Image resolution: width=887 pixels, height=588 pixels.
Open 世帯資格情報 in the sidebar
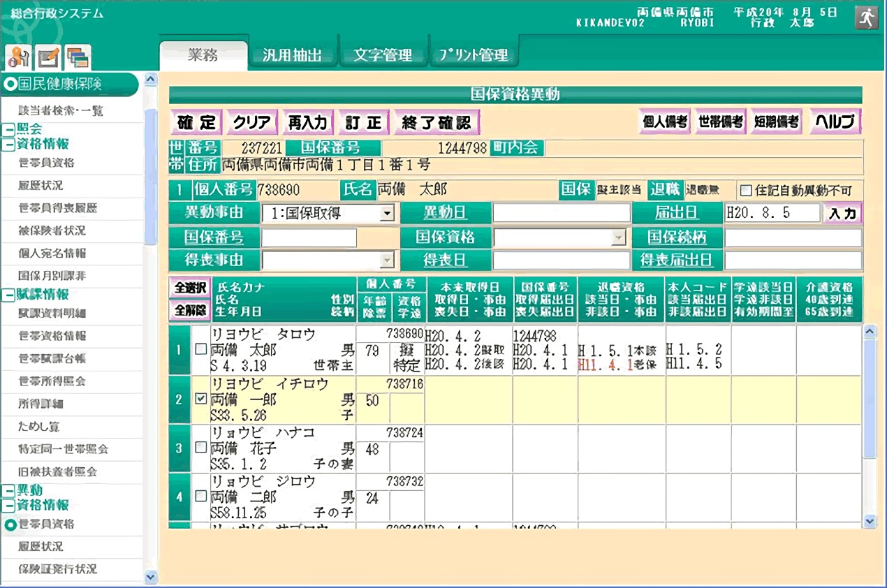(x=52, y=336)
